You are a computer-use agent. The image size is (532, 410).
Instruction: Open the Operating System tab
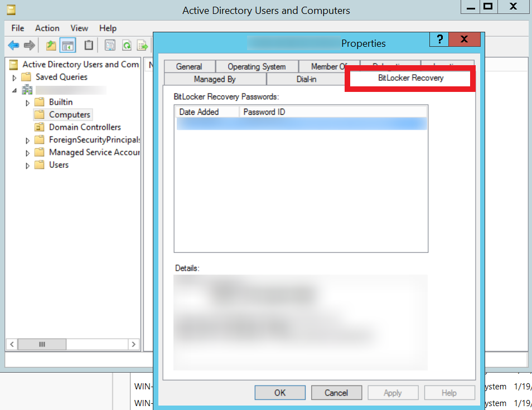click(x=257, y=66)
